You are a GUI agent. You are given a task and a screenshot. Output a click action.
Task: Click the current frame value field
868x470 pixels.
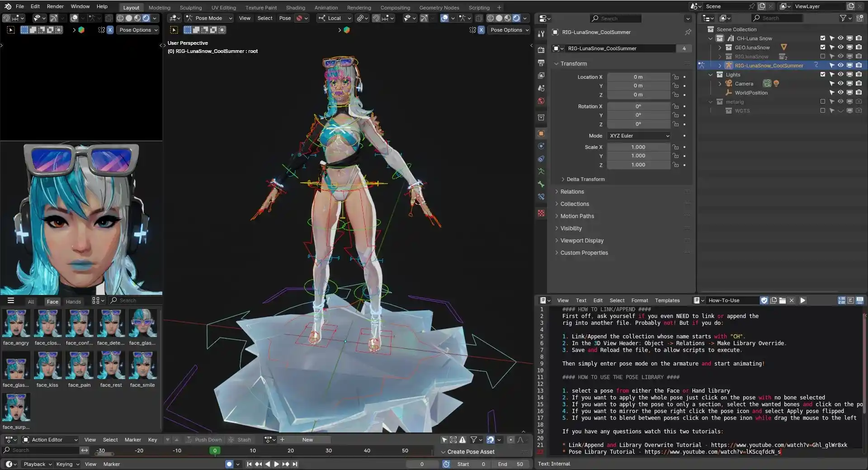pos(421,464)
